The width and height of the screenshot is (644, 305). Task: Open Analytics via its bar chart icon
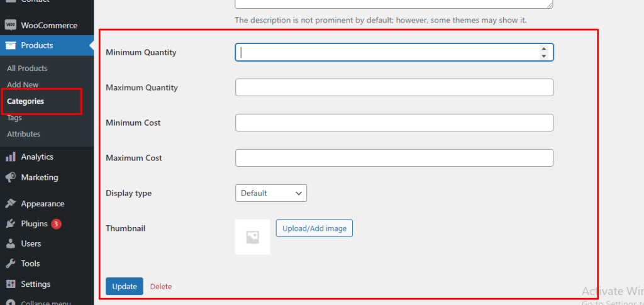[10, 157]
